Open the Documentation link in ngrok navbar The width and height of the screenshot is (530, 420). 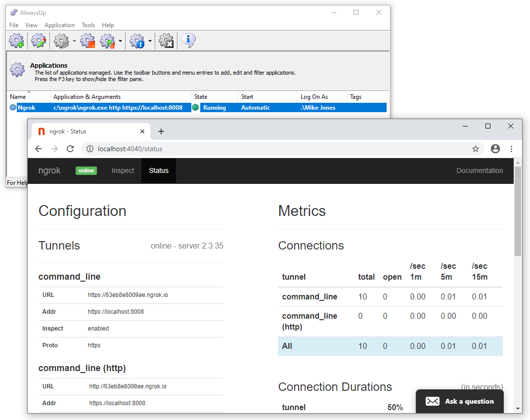point(480,170)
